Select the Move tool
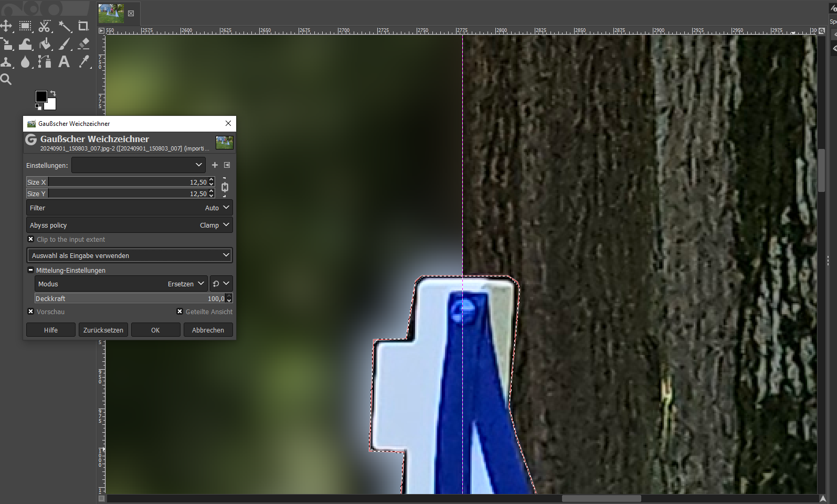The height and width of the screenshot is (504, 837). tap(6, 26)
